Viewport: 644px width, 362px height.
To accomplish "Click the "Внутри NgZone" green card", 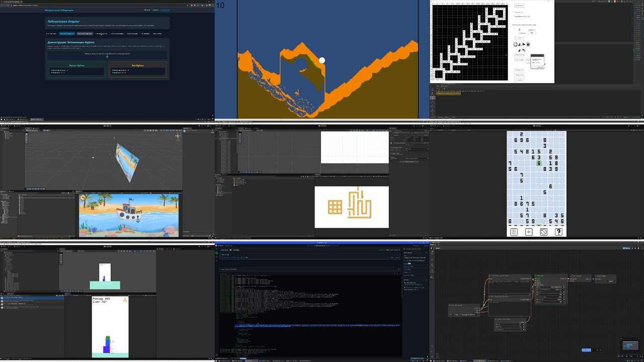I will 77,69.
